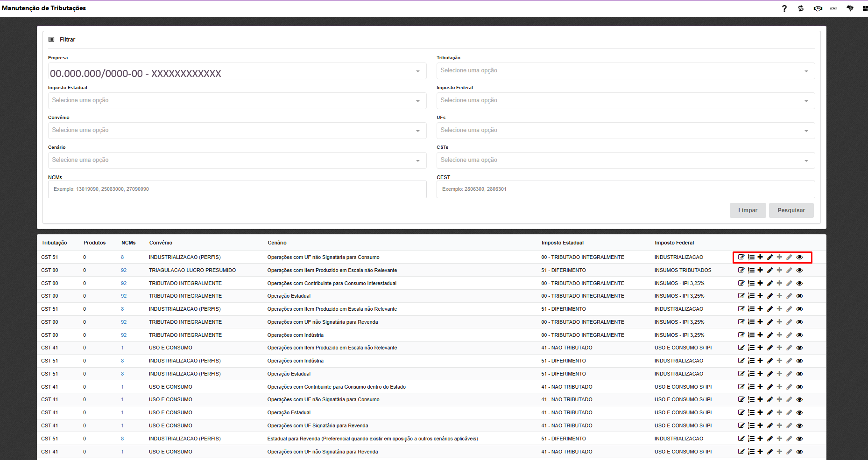Click black plus icon in third table row
868x460 pixels.
760,283
